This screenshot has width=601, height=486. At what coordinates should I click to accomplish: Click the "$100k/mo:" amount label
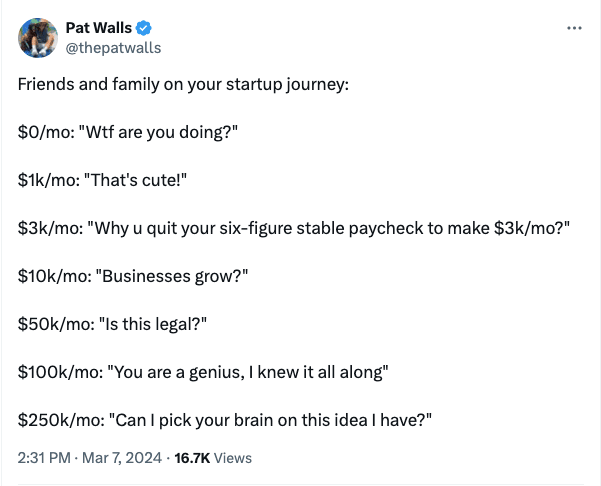click(57, 372)
